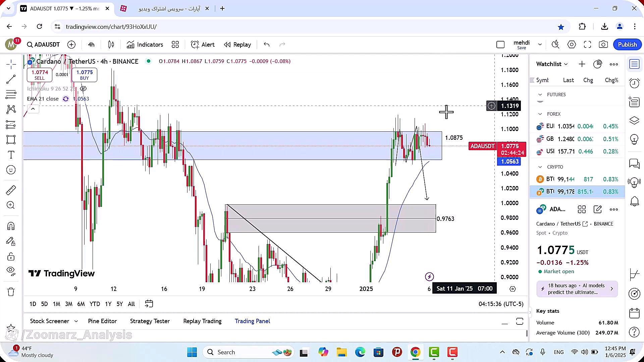Open the alerts clock sidebar icon

(x=634, y=83)
